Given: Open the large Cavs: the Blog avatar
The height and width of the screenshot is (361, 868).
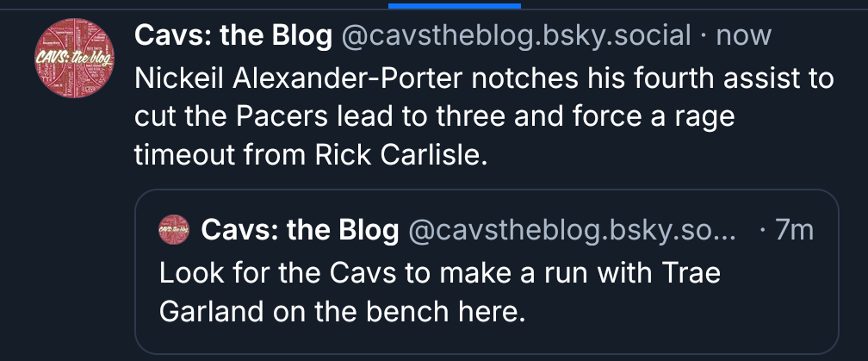Looking at the screenshot, I should click(x=73, y=59).
